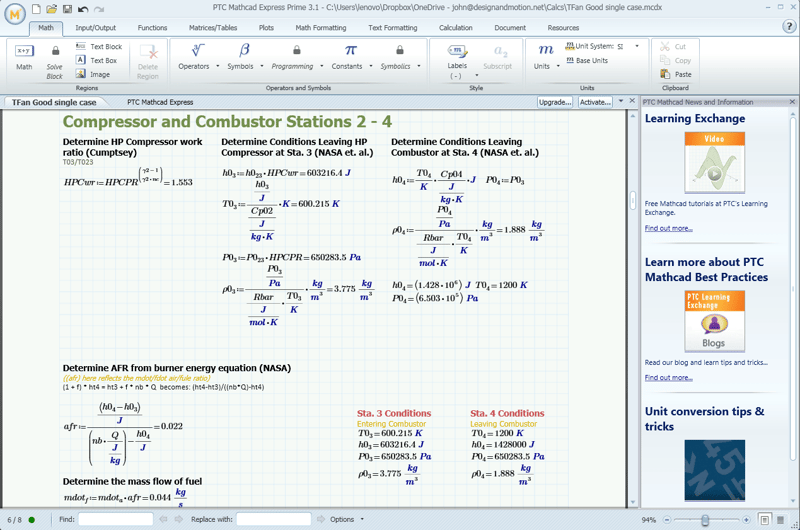Click the Save icon in quick access toolbar
Image resolution: width=800 pixels, height=530 pixels.
(66, 9)
